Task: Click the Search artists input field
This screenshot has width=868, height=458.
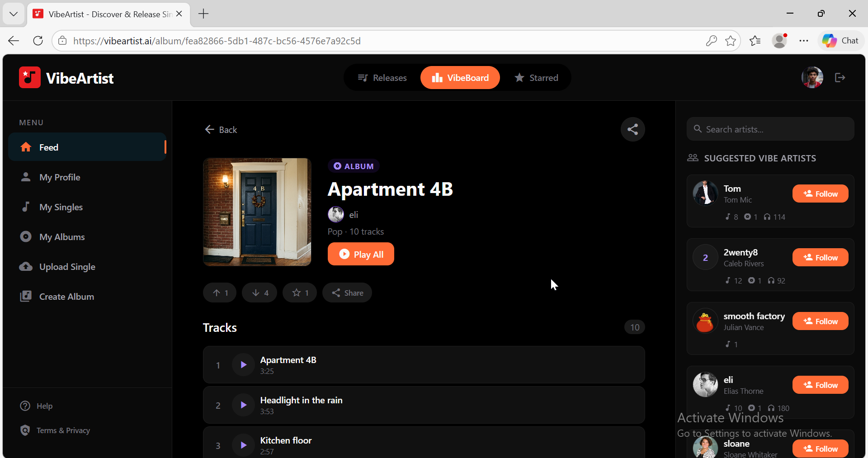Action: (770, 129)
